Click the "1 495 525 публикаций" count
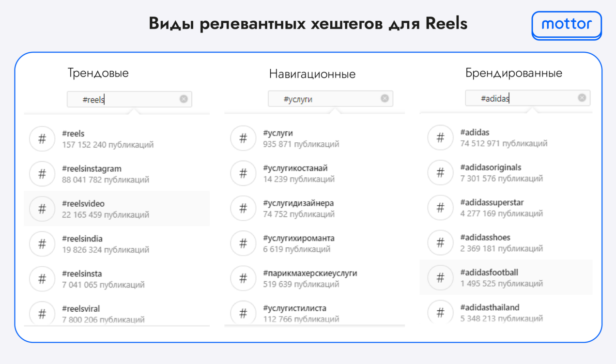The width and height of the screenshot is (616, 364). [x=502, y=284]
